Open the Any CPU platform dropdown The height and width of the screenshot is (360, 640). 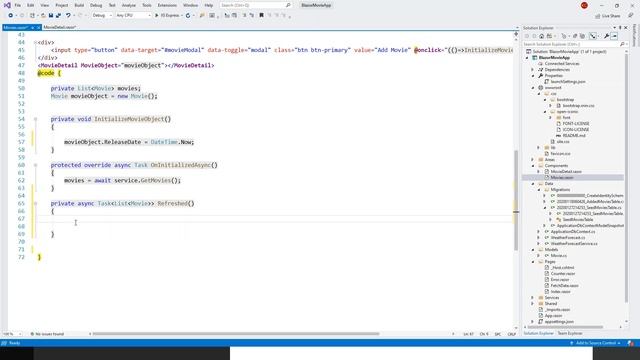(133, 16)
